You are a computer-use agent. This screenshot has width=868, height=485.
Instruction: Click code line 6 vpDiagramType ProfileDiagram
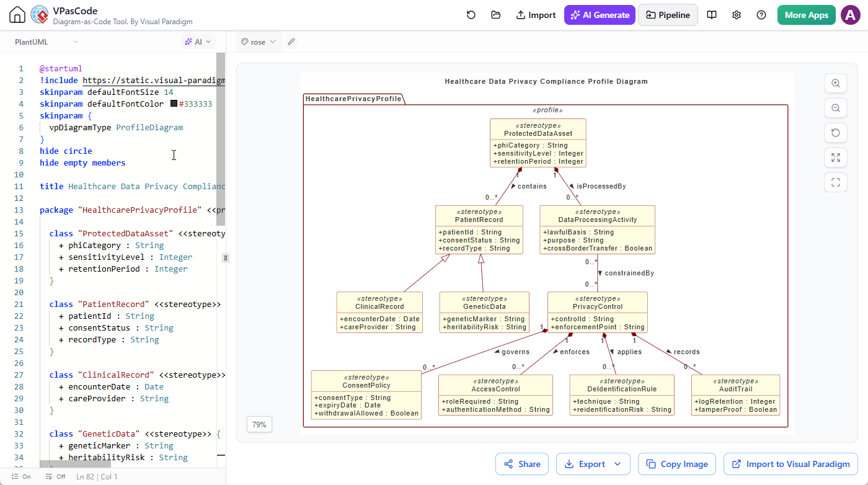(x=116, y=128)
